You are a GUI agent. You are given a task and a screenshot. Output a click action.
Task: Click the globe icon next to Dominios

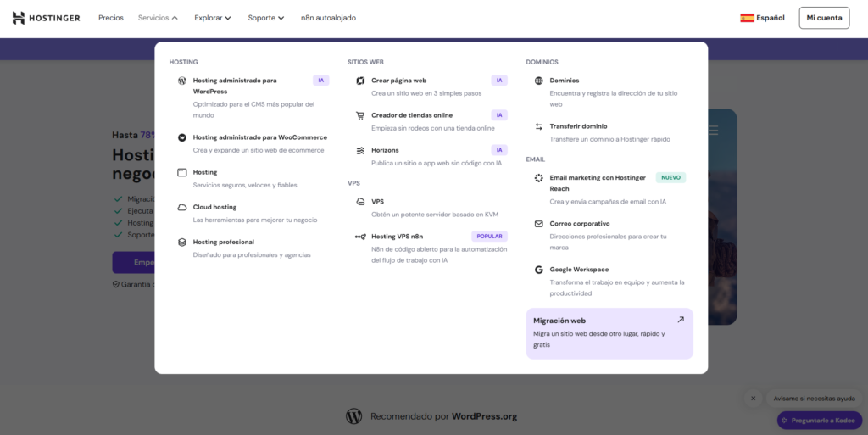(x=539, y=81)
